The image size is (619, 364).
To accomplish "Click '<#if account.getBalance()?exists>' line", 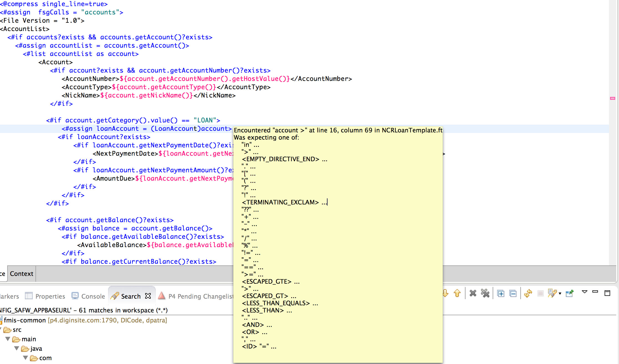I will click(110, 220).
